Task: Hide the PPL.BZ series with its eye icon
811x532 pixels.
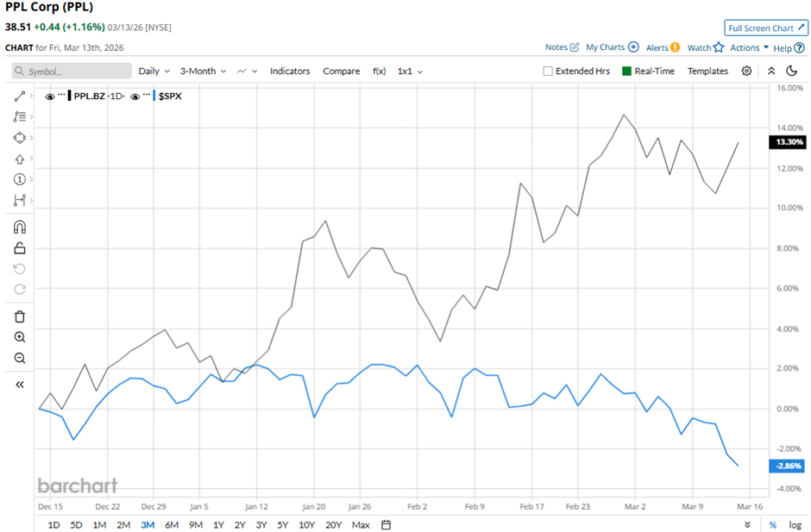Action: (50, 96)
